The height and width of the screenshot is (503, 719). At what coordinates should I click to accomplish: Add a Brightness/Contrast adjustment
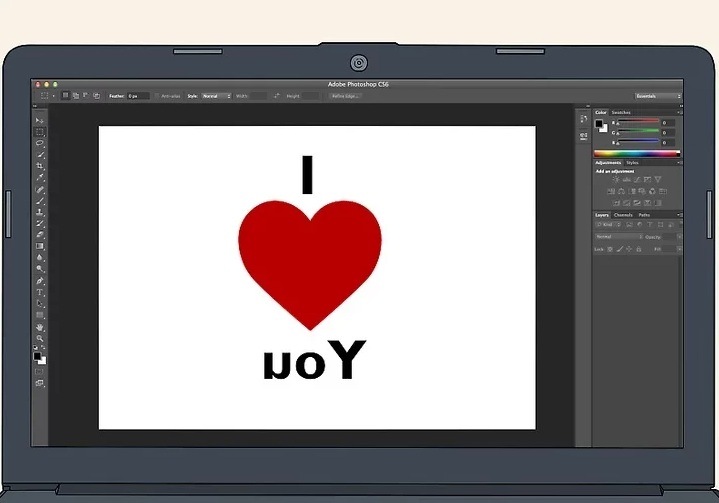coord(616,179)
